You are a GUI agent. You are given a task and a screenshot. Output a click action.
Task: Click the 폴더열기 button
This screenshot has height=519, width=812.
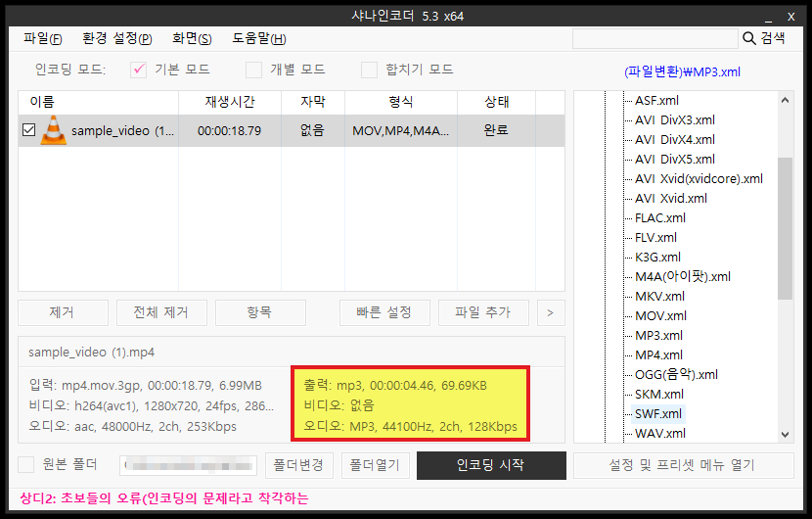coord(376,465)
